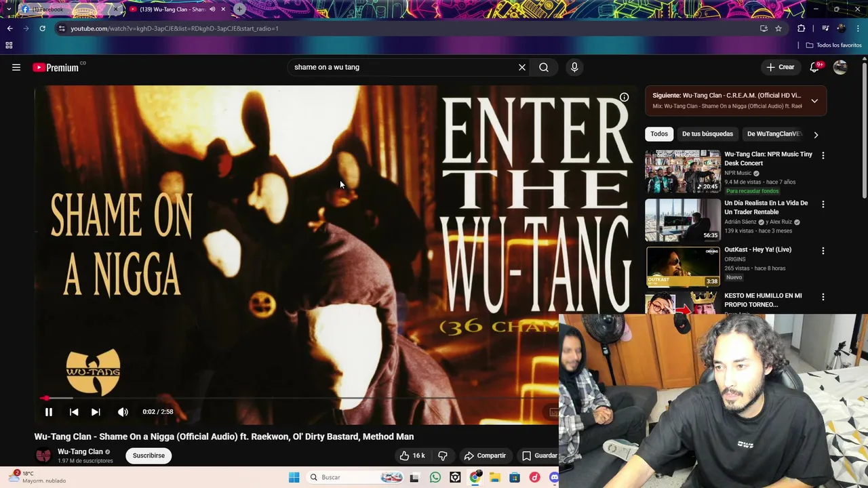
Task: Skip to the previous video
Action: click(74, 411)
